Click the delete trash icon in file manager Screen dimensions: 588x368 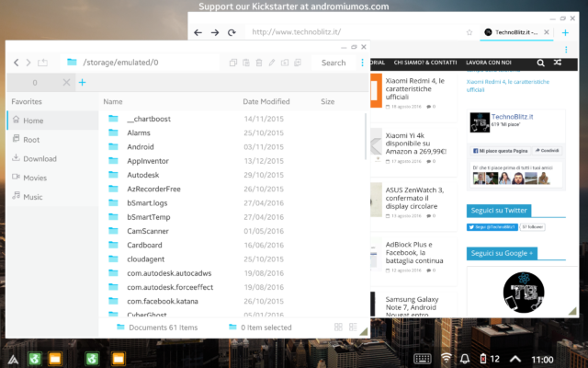point(259,63)
